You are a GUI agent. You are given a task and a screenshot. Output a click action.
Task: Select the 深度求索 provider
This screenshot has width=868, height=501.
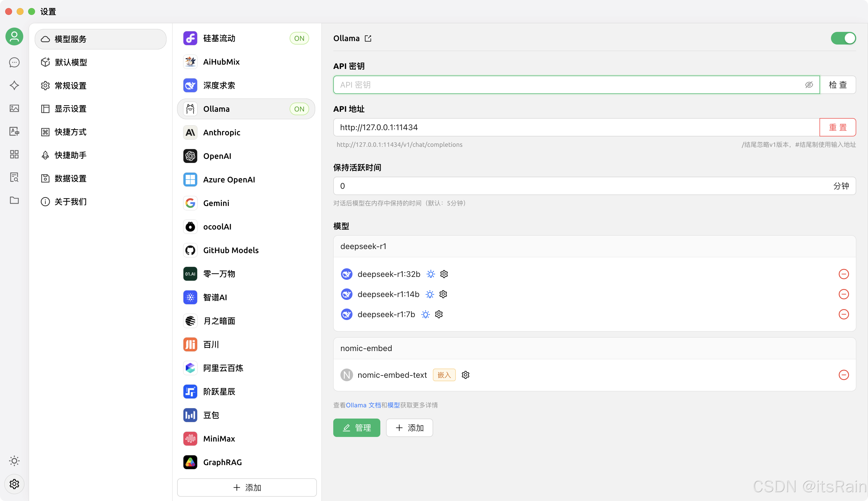(x=246, y=85)
